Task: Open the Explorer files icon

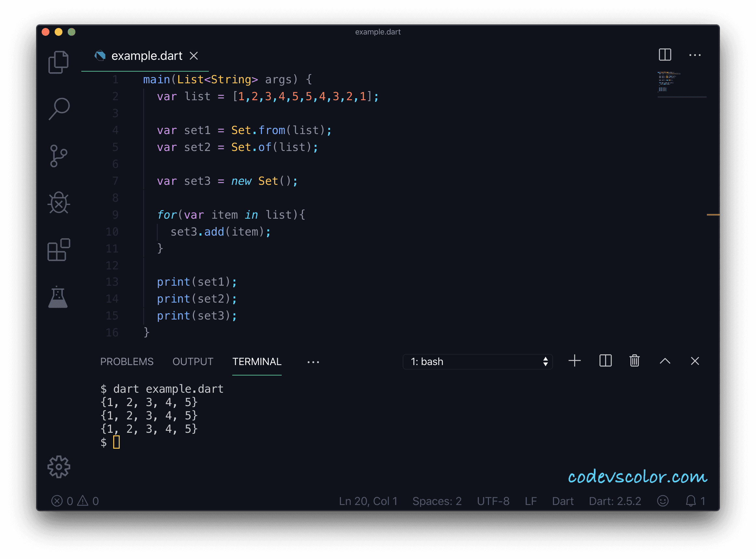Action: pyautogui.click(x=59, y=62)
